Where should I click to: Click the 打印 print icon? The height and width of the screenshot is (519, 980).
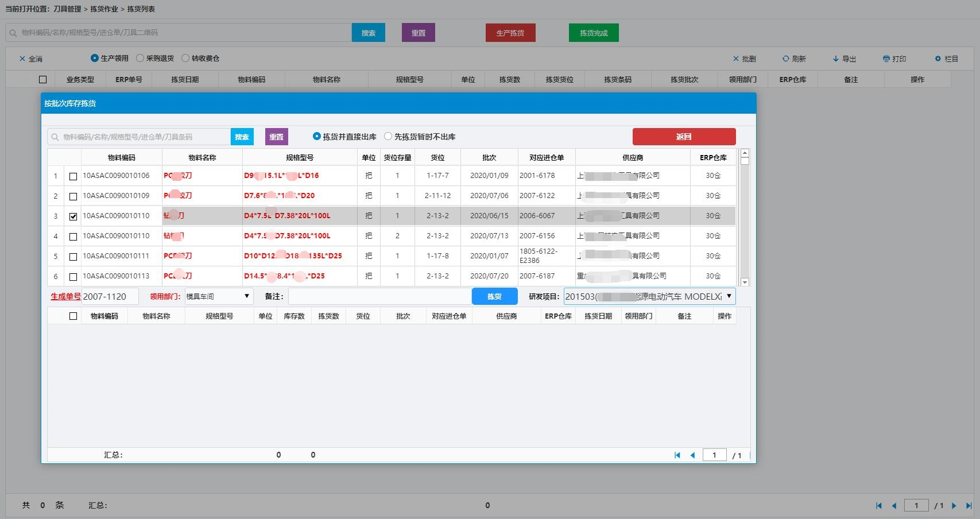[886, 59]
